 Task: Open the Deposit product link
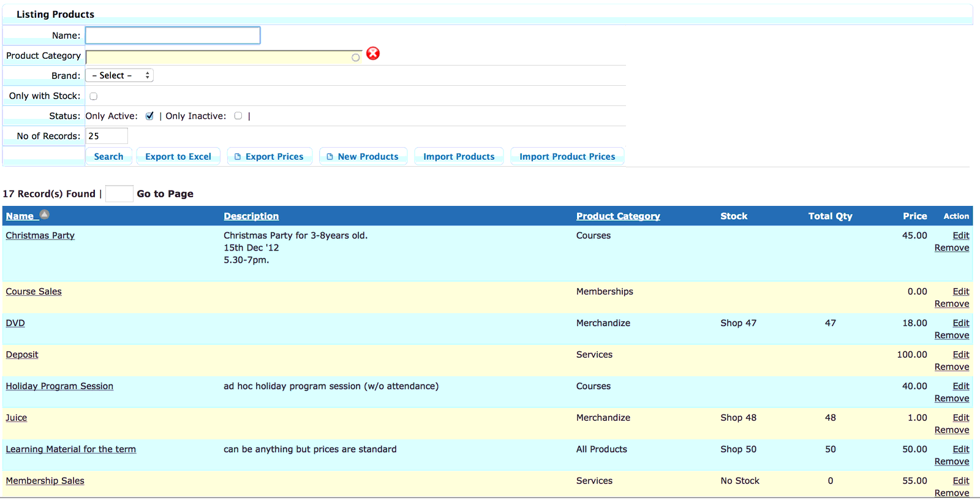pos(22,355)
